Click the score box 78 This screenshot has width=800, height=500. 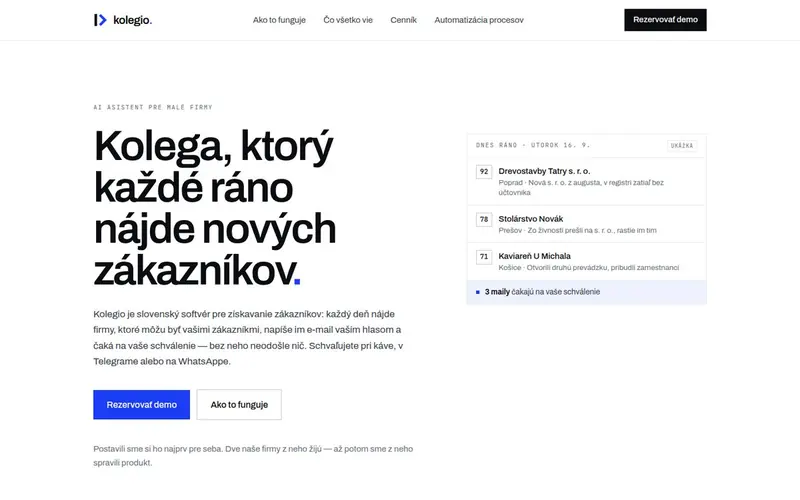[x=484, y=219]
